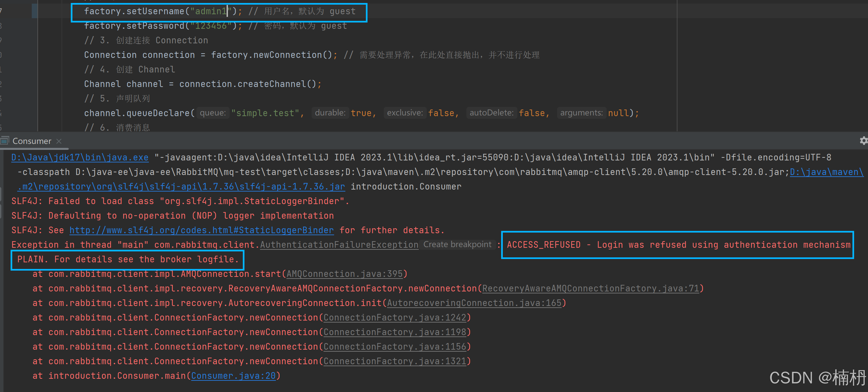Open the slf4j.org StaticLoggerBinder URL

click(x=201, y=230)
